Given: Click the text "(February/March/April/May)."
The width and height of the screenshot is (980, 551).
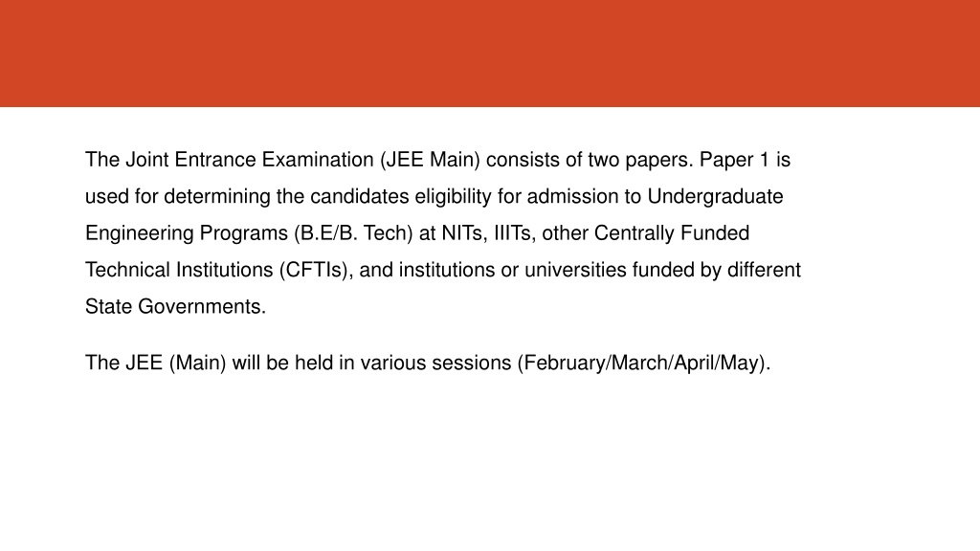Looking at the screenshot, I should 644,363.
